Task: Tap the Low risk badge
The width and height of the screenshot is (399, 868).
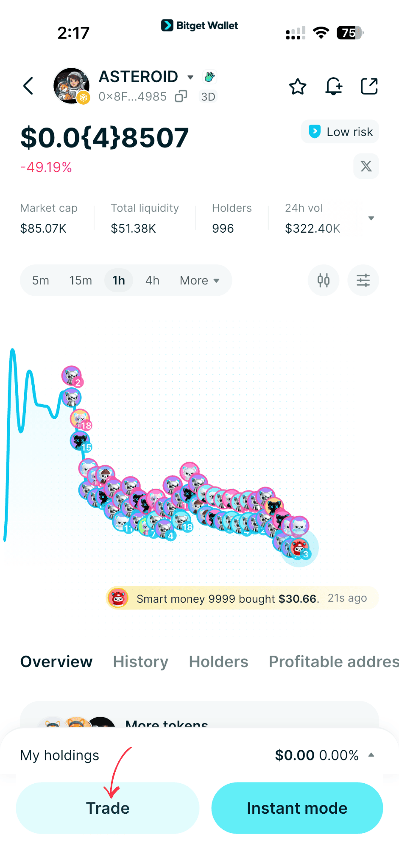Action: coord(339,131)
